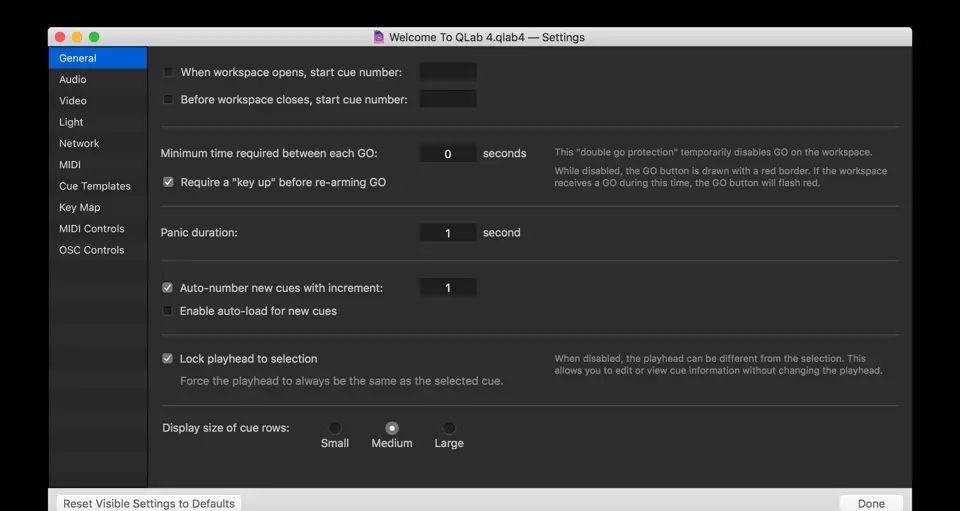960x511 pixels.
Task: Click the 'Force the playhead to always' description
Action: [x=342, y=381]
